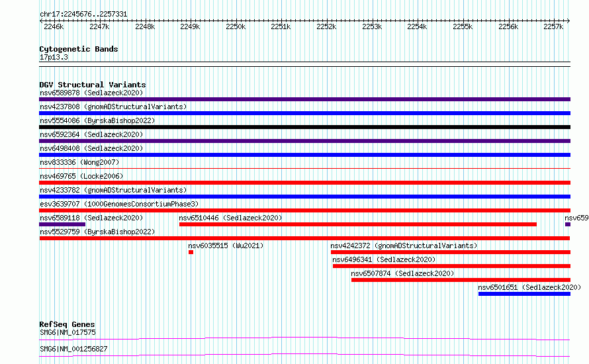Open esv3639707 (1000GenomesConsortiumPhase3) label
The width and height of the screenshot is (589, 364).
point(119,204)
